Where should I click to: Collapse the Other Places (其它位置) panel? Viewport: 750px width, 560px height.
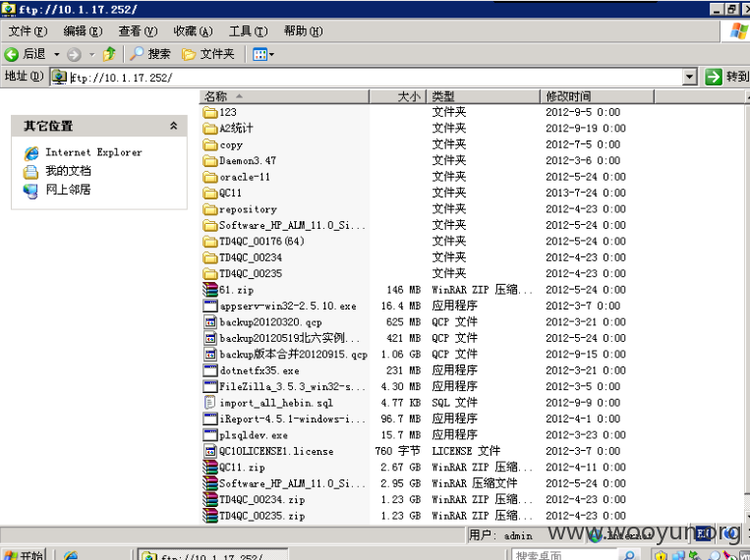pyautogui.click(x=174, y=126)
